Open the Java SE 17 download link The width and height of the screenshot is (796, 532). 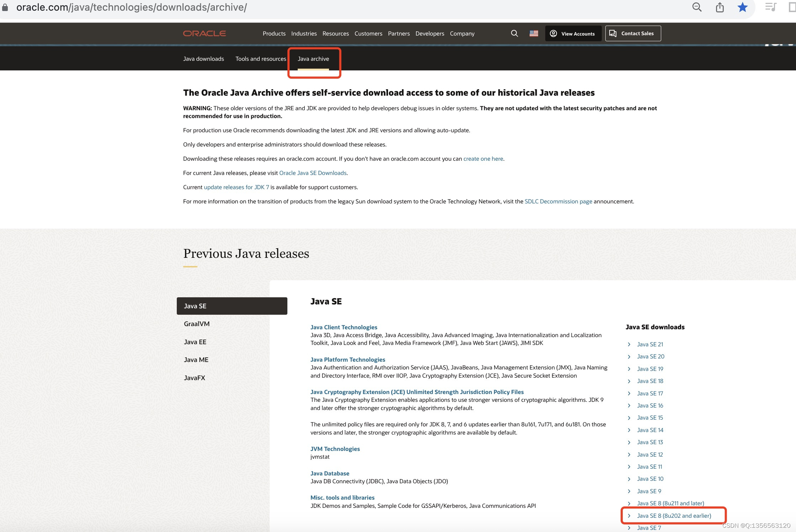point(650,393)
